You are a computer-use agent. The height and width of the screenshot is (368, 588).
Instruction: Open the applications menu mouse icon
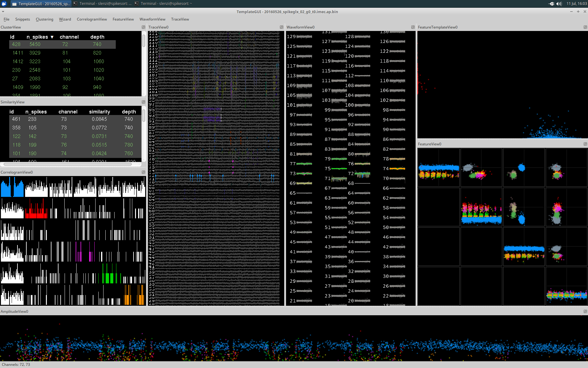pyautogui.click(x=4, y=4)
